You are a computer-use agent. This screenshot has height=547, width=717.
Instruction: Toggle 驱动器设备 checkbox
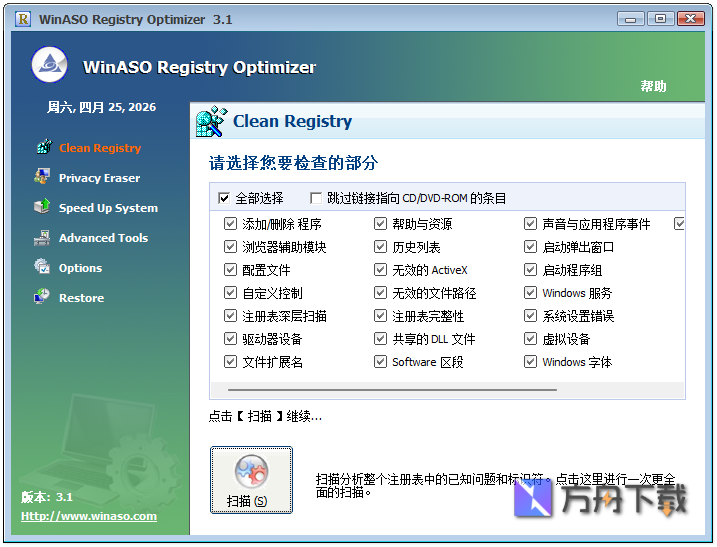(x=230, y=339)
